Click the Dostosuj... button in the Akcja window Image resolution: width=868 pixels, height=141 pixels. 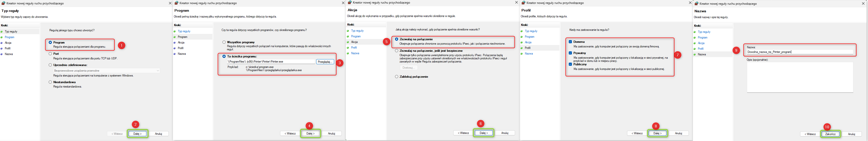(408, 68)
